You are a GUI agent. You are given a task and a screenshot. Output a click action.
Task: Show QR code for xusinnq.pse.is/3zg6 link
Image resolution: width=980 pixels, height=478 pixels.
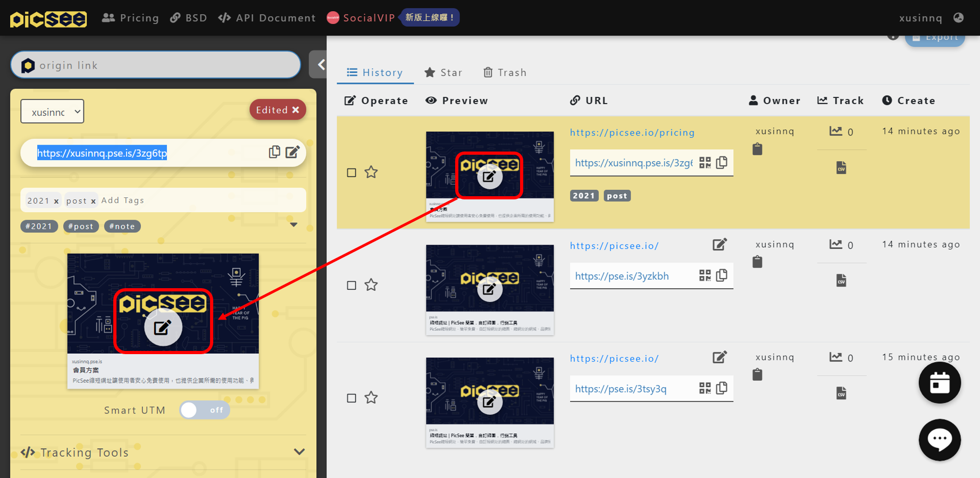click(x=705, y=163)
